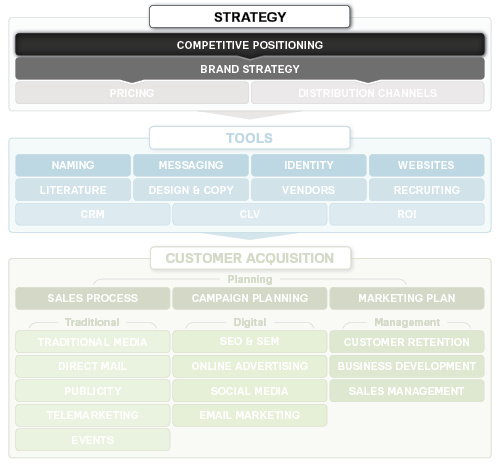The width and height of the screenshot is (500, 466).
Task: Select the Customer Retention tile
Action: 407,341
